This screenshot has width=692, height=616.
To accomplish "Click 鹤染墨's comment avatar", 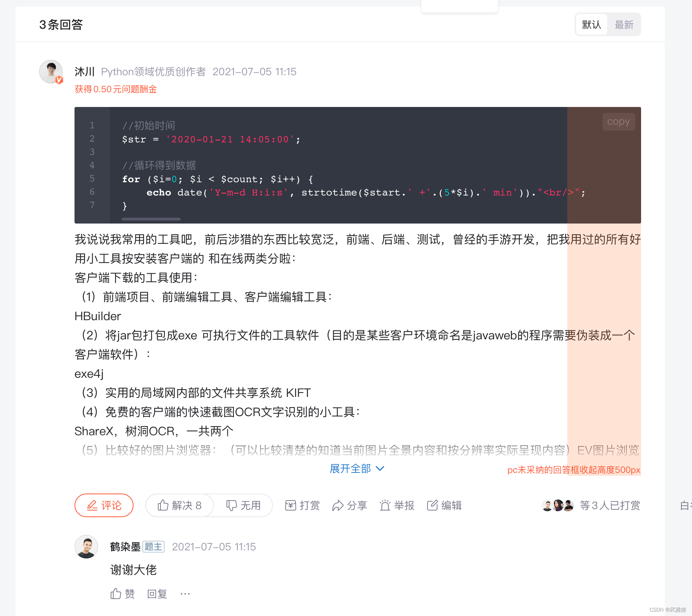I will tap(86, 547).
